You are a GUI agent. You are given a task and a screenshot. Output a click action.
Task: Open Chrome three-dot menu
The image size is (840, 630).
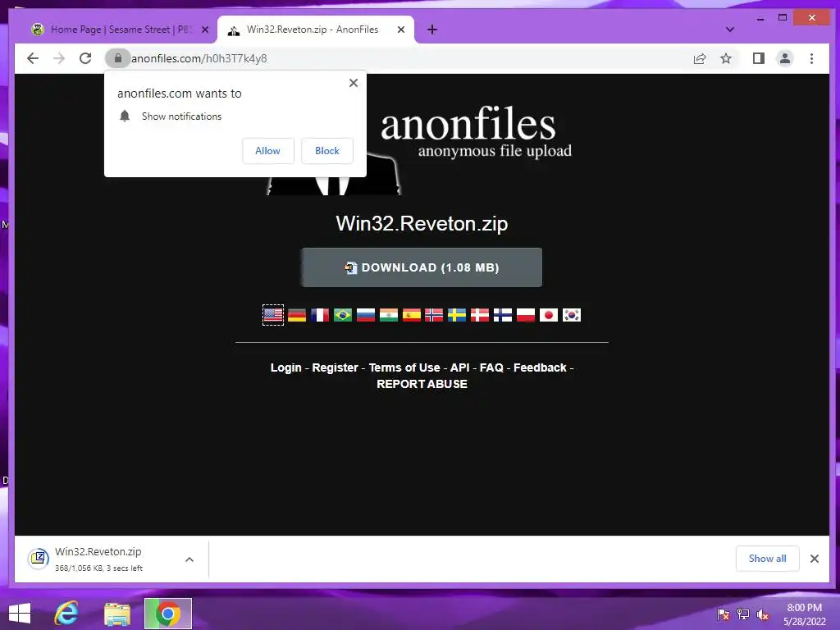(811, 58)
